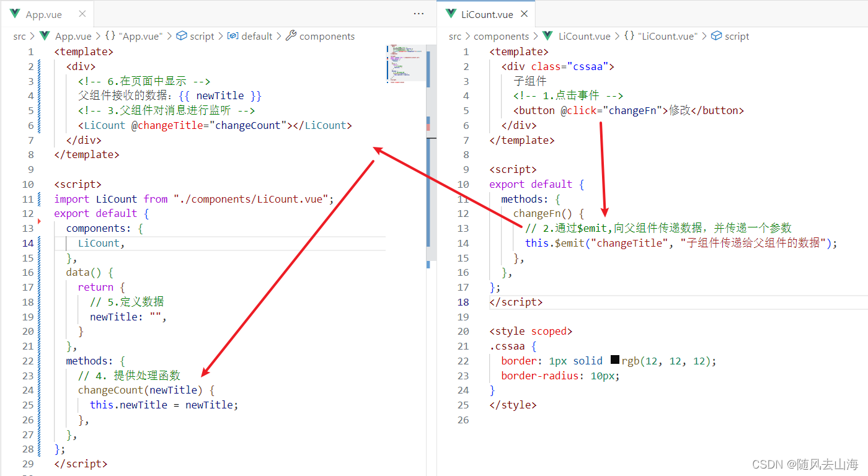Click comment "3.父组件对消息进行监听"

(166, 110)
